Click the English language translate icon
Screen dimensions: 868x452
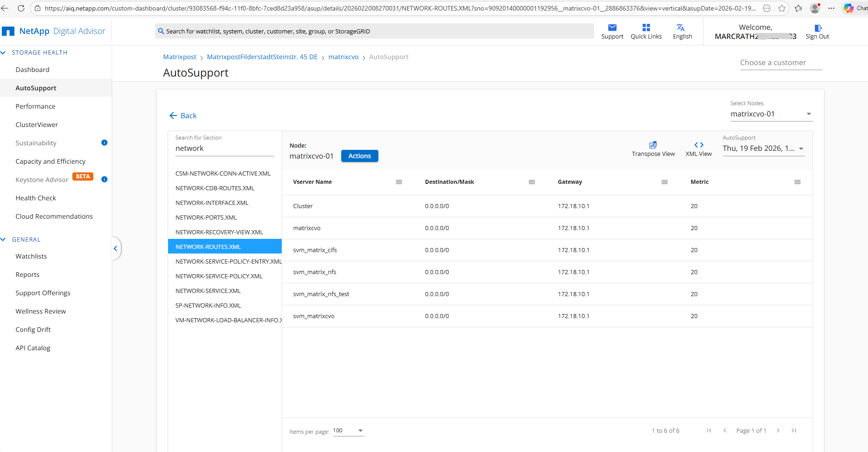[681, 28]
